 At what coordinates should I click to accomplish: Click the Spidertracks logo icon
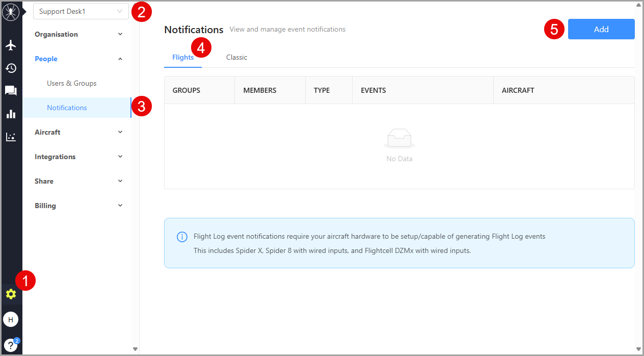pyautogui.click(x=11, y=12)
